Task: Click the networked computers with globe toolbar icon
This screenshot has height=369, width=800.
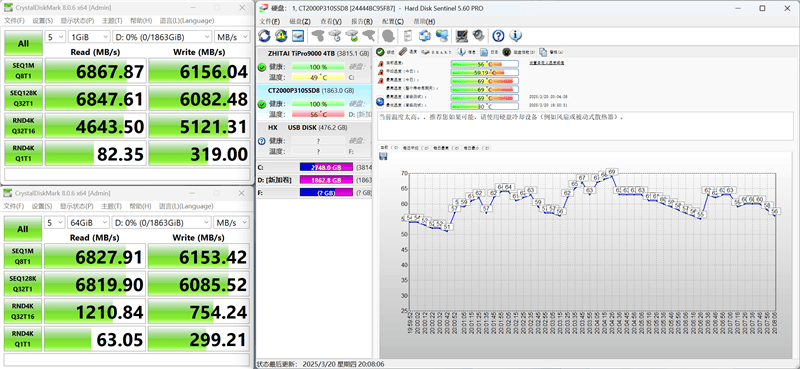Action: (x=442, y=36)
